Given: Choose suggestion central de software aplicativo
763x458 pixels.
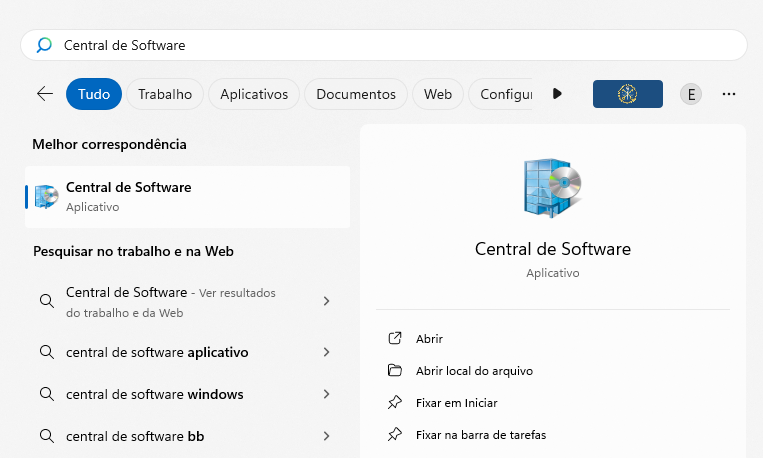Looking at the screenshot, I should tap(187, 352).
